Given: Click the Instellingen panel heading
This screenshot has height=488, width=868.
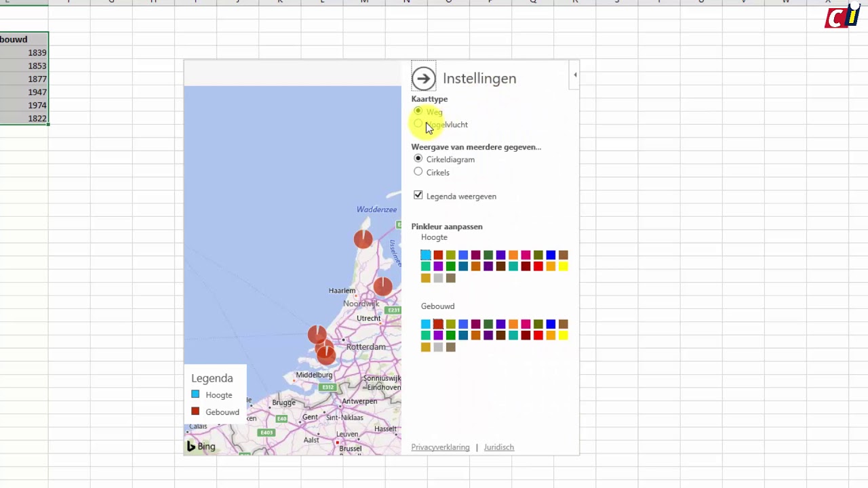Looking at the screenshot, I should (479, 79).
